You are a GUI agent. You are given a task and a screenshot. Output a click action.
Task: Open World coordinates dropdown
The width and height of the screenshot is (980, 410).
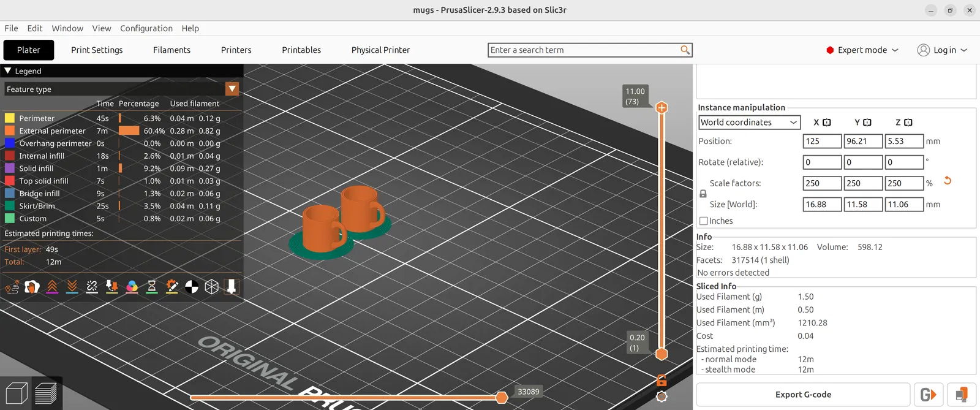(x=750, y=123)
